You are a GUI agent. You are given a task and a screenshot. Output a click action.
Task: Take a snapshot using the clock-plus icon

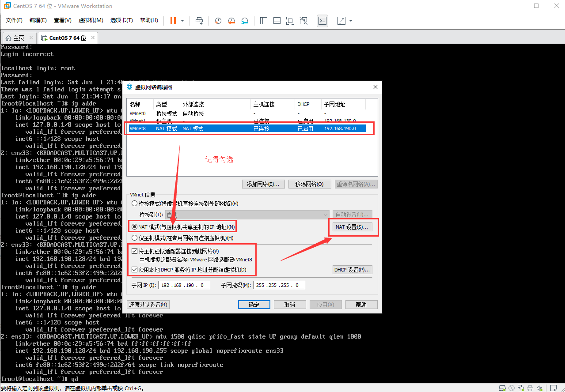point(218,21)
